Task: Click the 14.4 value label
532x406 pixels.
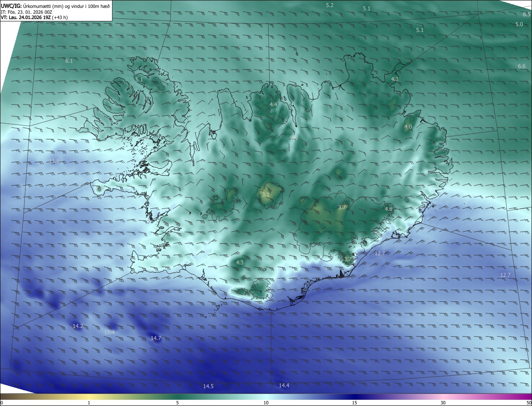Action: pyautogui.click(x=284, y=386)
